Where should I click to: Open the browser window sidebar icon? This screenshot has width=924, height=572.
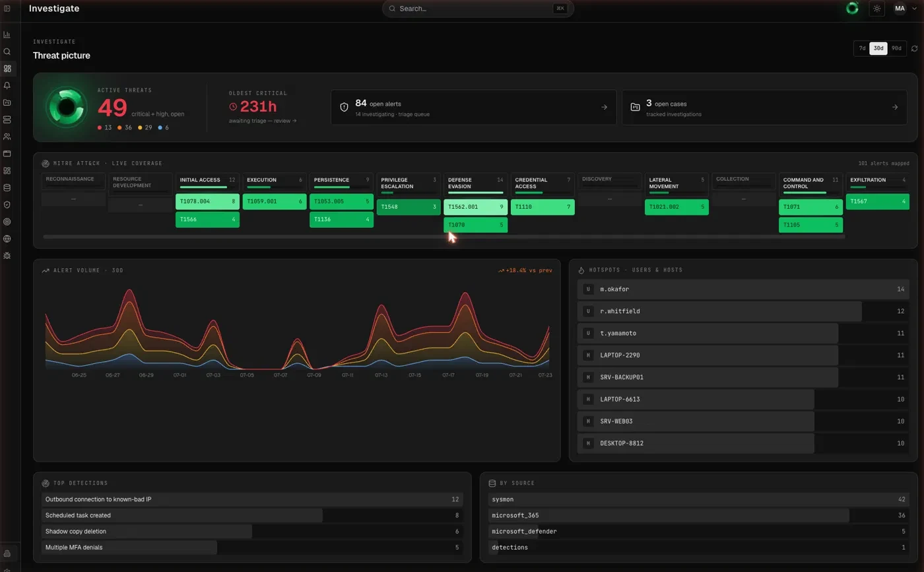click(x=7, y=154)
